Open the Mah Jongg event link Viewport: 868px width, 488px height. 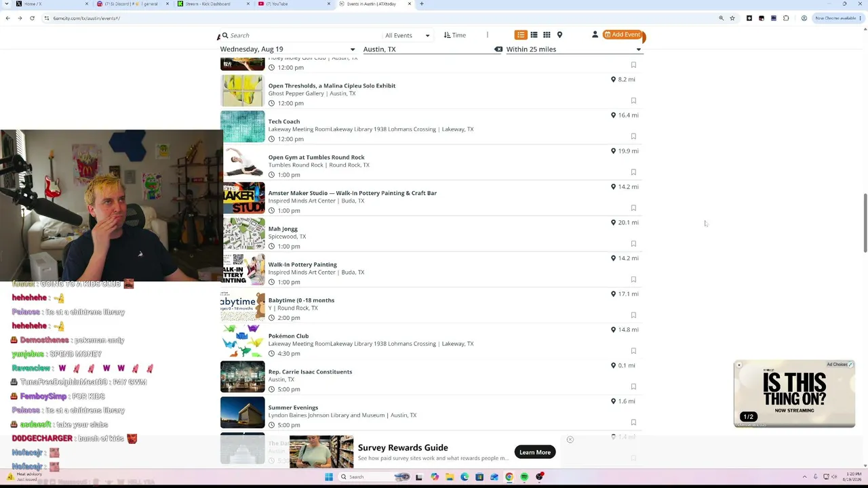click(283, 229)
